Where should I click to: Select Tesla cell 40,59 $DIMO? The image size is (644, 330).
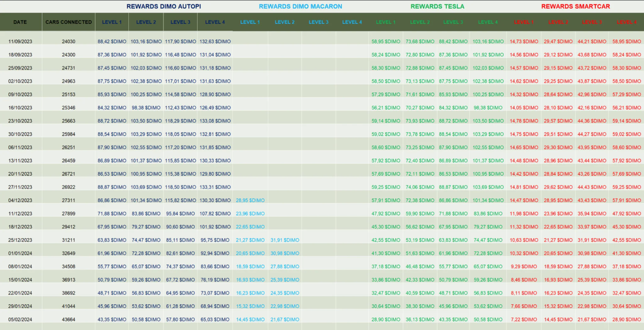[x=420, y=293]
